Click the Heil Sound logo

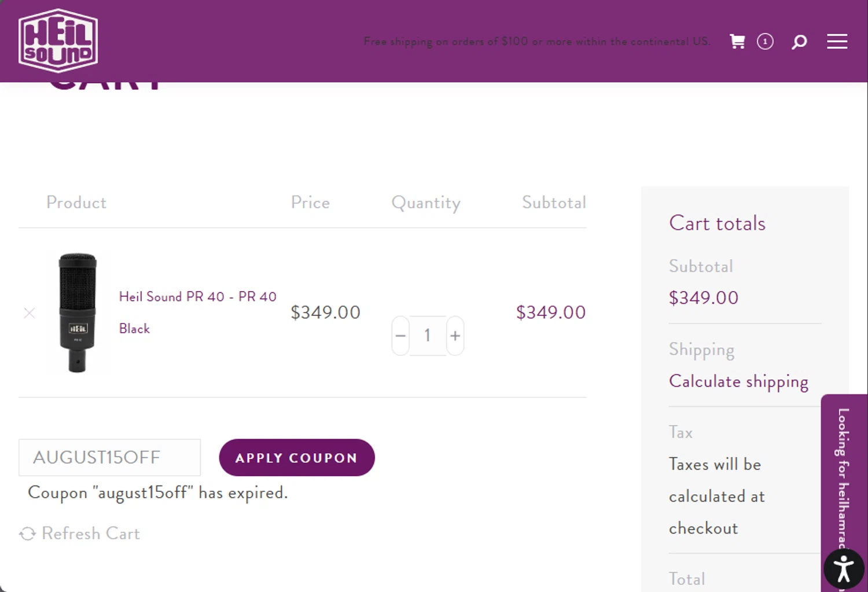pos(58,41)
